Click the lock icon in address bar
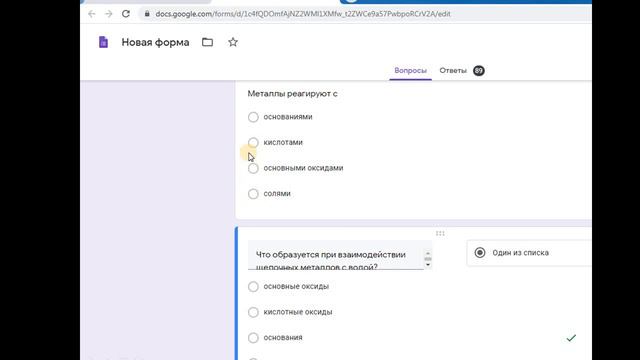 pyautogui.click(x=147, y=14)
